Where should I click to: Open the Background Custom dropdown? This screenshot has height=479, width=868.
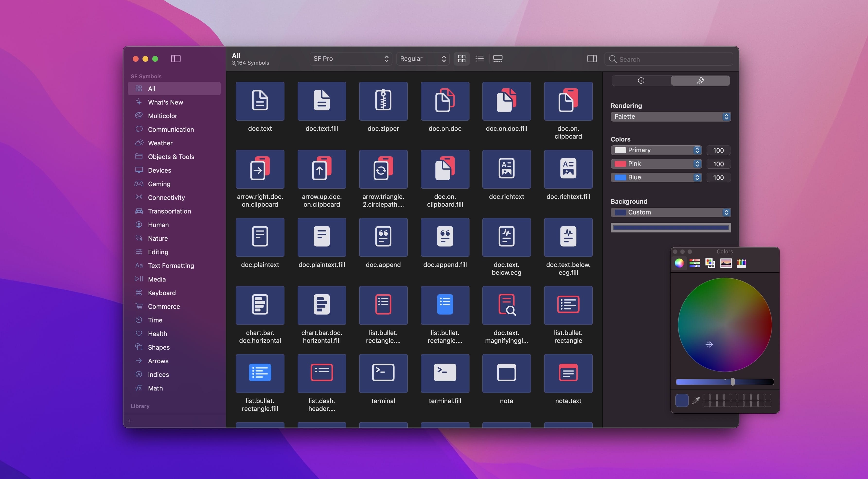coord(671,212)
